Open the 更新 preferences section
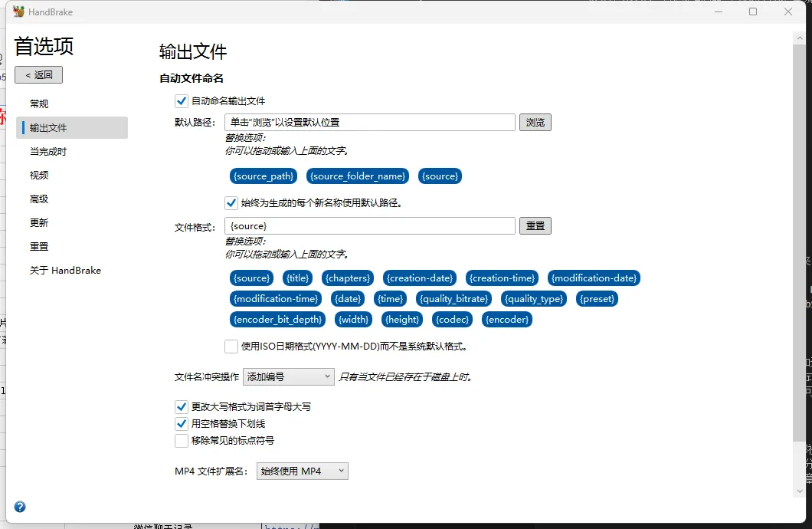This screenshot has height=529, width=812. pyautogui.click(x=72, y=223)
